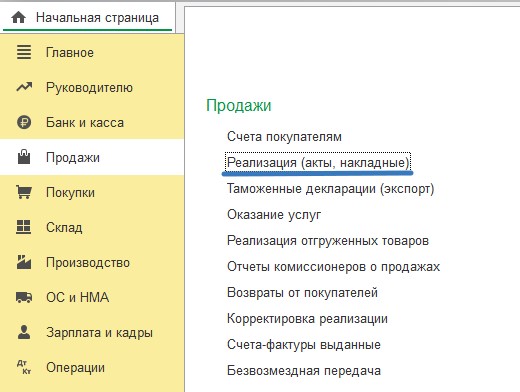Click the hamburger lines icon beside Главное

point(24,52)
